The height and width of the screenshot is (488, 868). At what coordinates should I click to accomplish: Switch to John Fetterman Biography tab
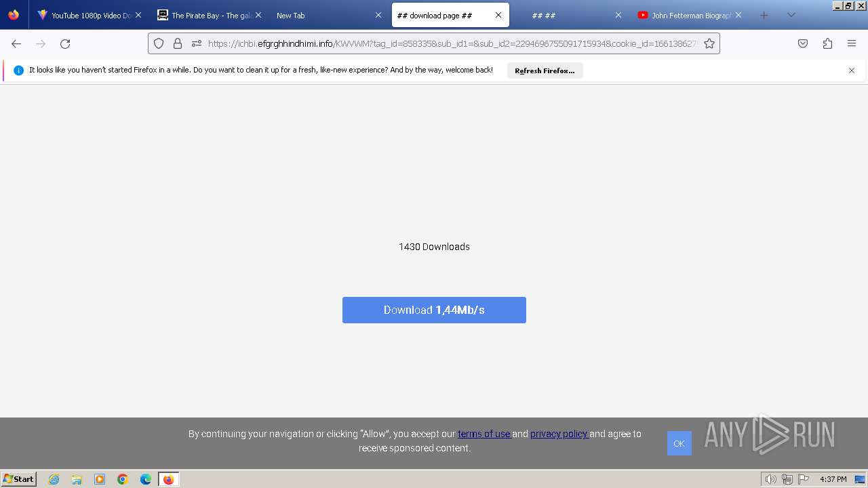pyautogui.click(x=690, y=15)
